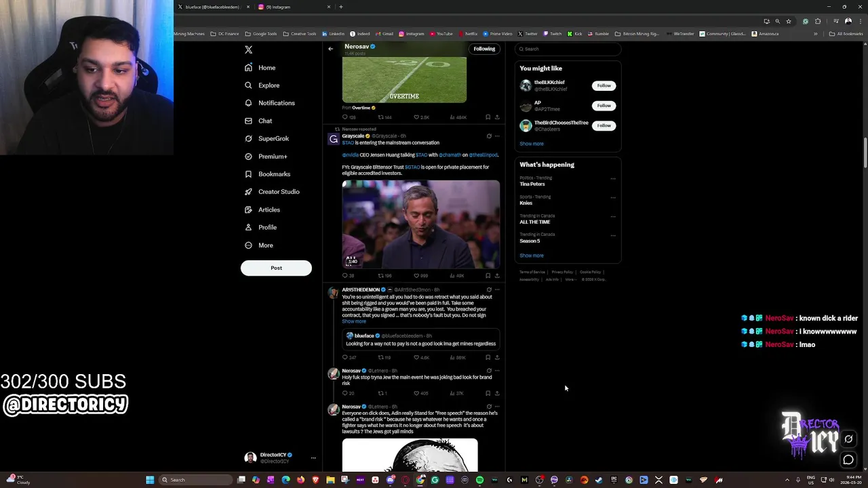Open options for Season 5 trend

click(613, 236)
